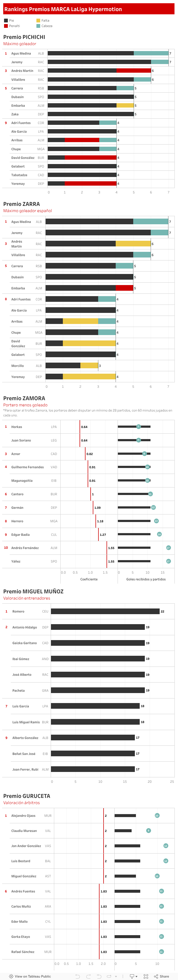
Task: Click the Revert icon in toolbar
Action: point(99,976)
